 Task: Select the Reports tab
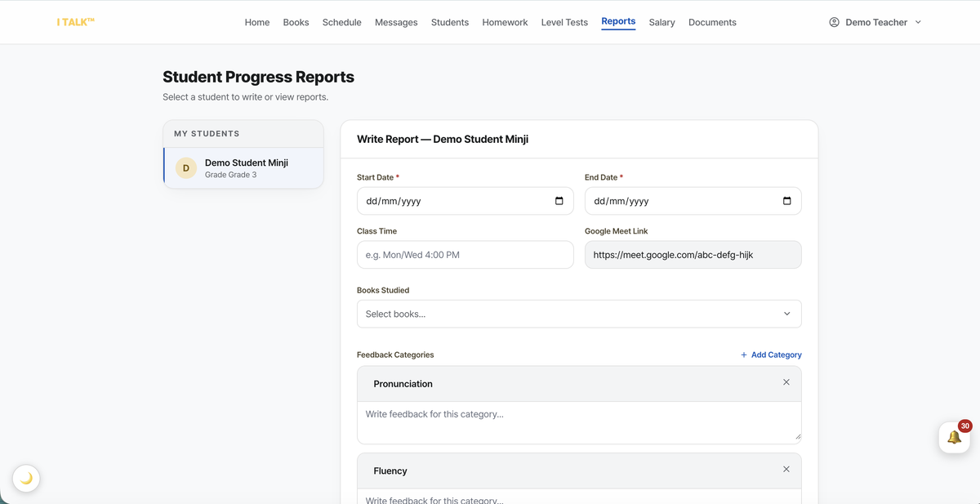(x=618, y=21)
